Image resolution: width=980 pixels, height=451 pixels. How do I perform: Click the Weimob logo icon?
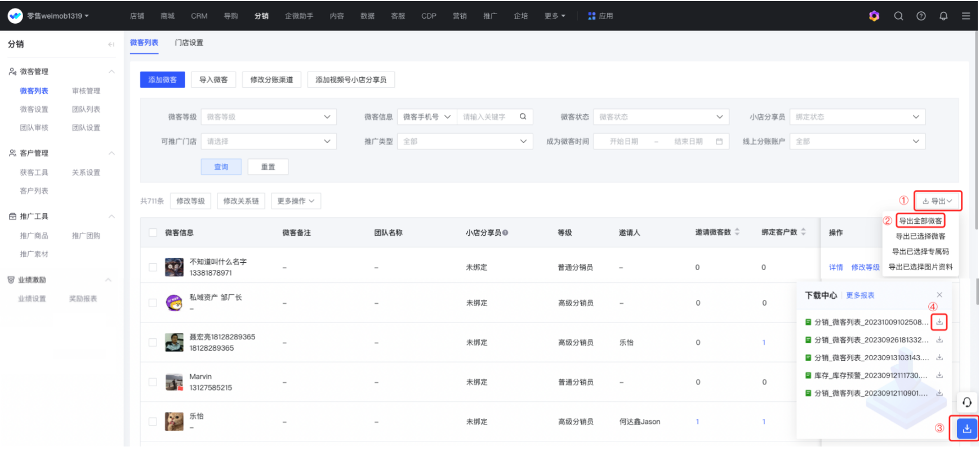(15, 16)
